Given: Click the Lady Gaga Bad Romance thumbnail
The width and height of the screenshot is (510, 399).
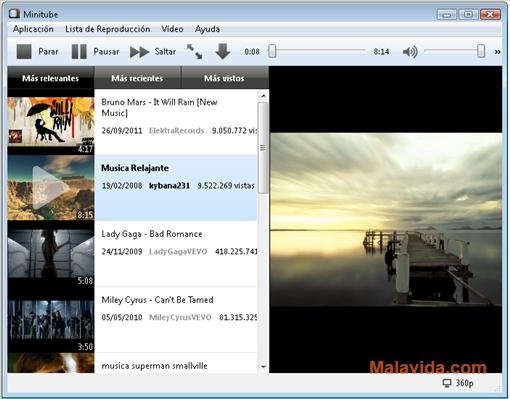Looking at the screenshot, I should tap(51, 253).
